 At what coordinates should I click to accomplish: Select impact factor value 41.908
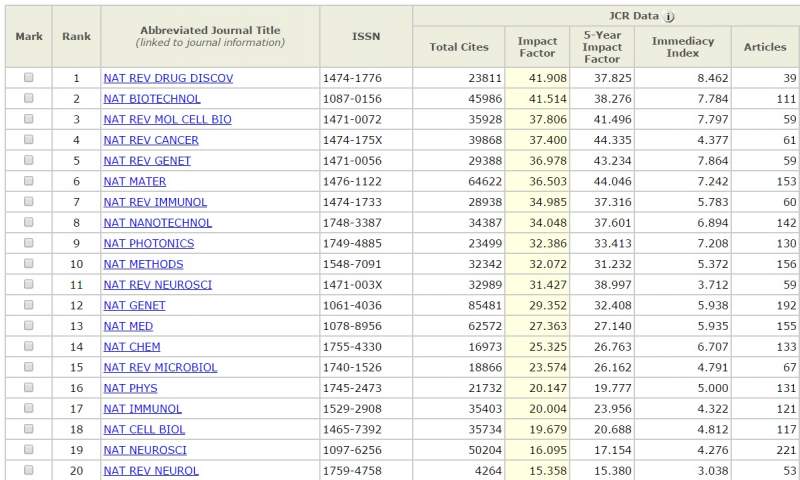(548, 78)
